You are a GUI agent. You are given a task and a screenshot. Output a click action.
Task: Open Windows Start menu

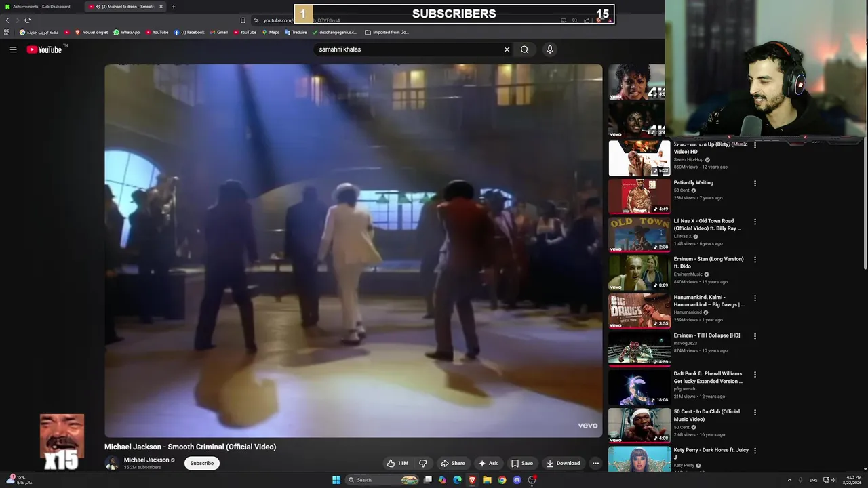336,480
